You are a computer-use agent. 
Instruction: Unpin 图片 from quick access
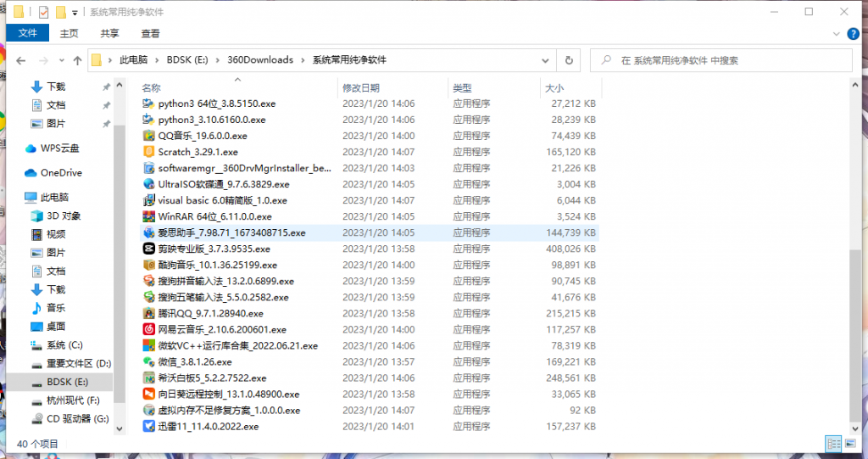(x=106, y=124)
